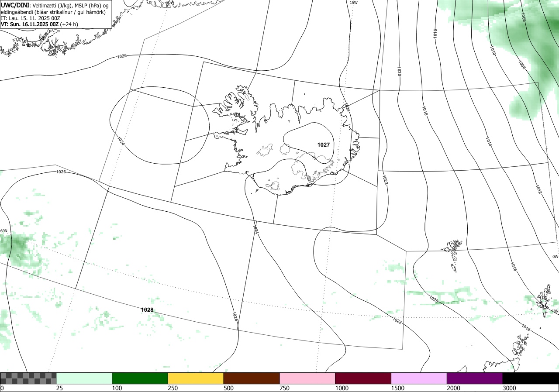Click the 1010 isobar label
The width and height of the screenshot is (559, 392).
(493, 51)
